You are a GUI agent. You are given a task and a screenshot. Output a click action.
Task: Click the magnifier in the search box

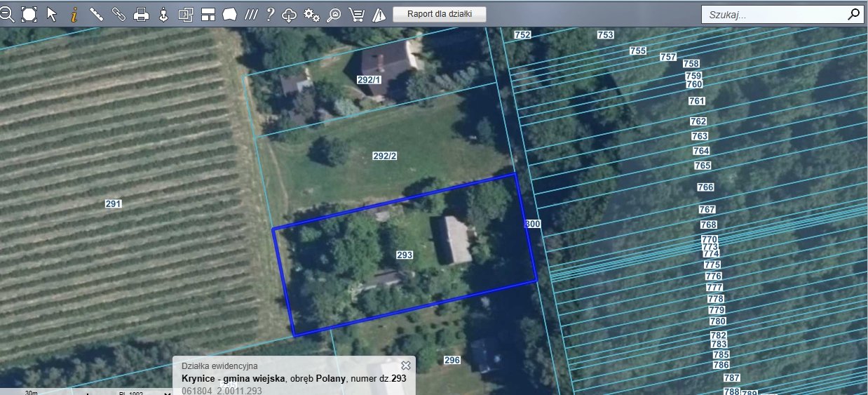(853, 14)
